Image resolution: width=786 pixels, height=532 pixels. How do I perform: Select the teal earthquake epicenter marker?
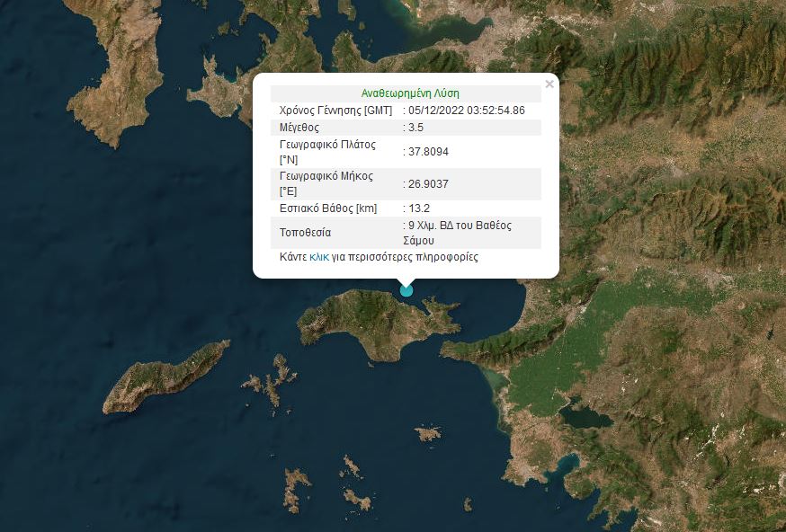(x=406, y=289)
